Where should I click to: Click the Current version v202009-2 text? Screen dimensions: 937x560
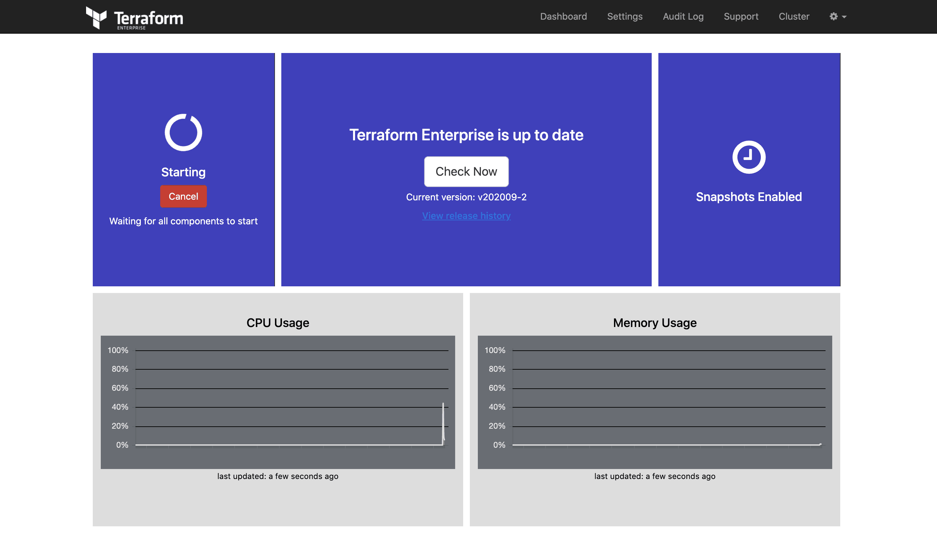click(x=466, y=197)
